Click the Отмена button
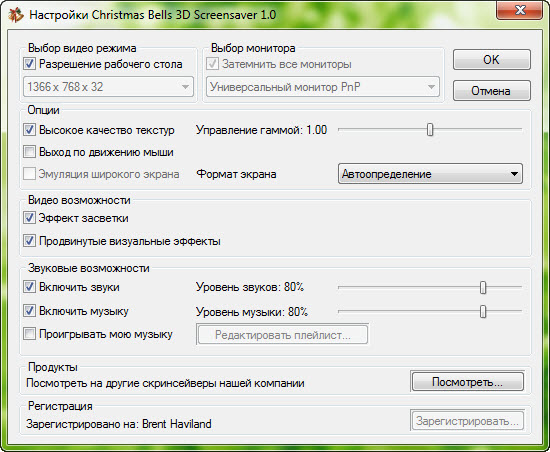 point(491,91)
